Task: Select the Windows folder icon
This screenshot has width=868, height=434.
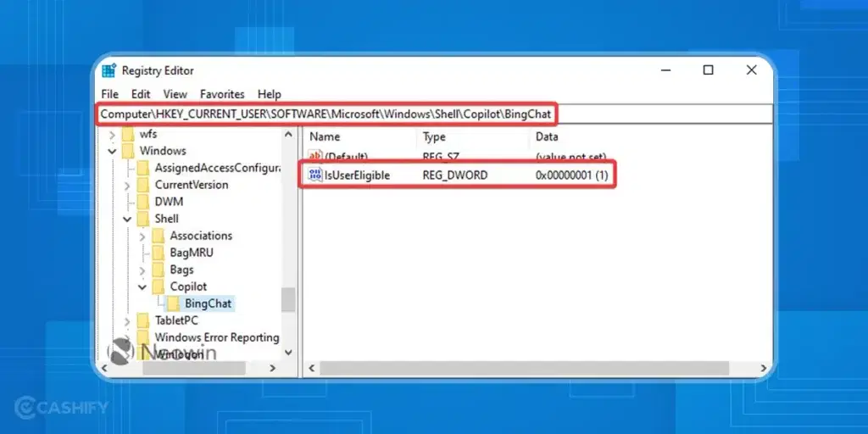Action: coord(128,151)
